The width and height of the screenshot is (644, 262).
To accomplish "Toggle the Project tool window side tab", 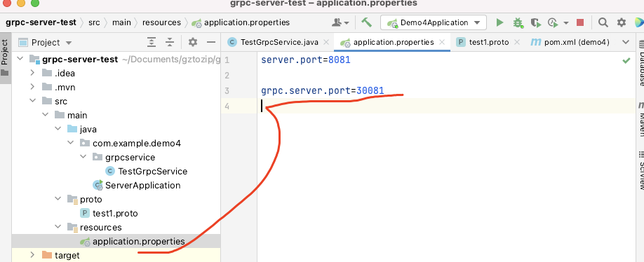I will (5, 57).
